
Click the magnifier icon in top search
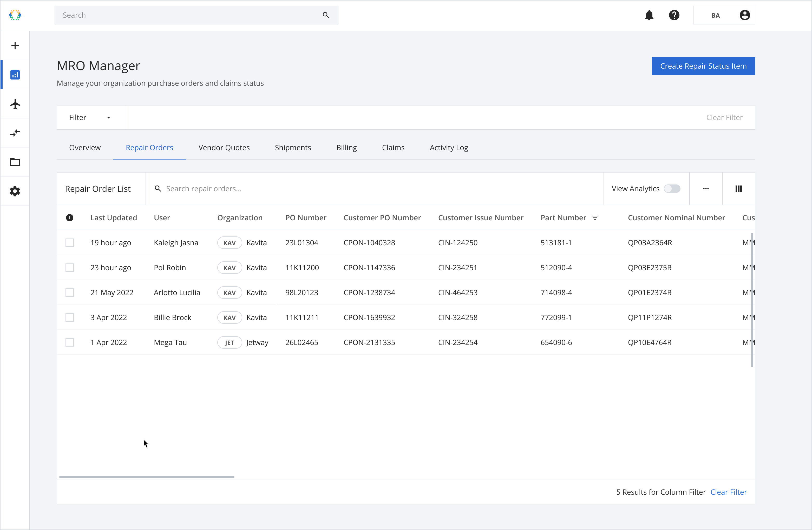tap(325, 15)
